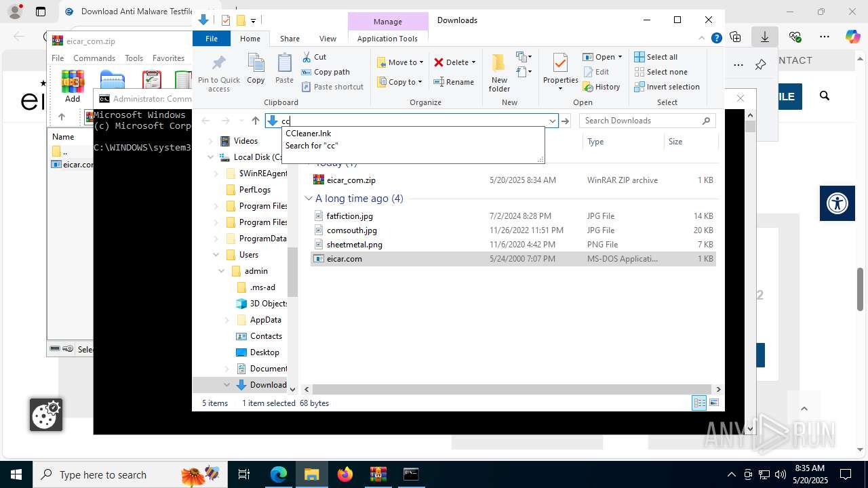Viewport: 868px width, 488px height.
Task: Open WinRAR Favorites menu
Action: (168, 58)
